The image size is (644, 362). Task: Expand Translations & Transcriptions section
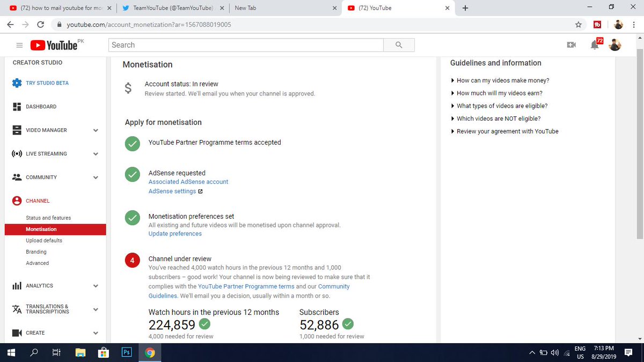[x=96, y=309]
